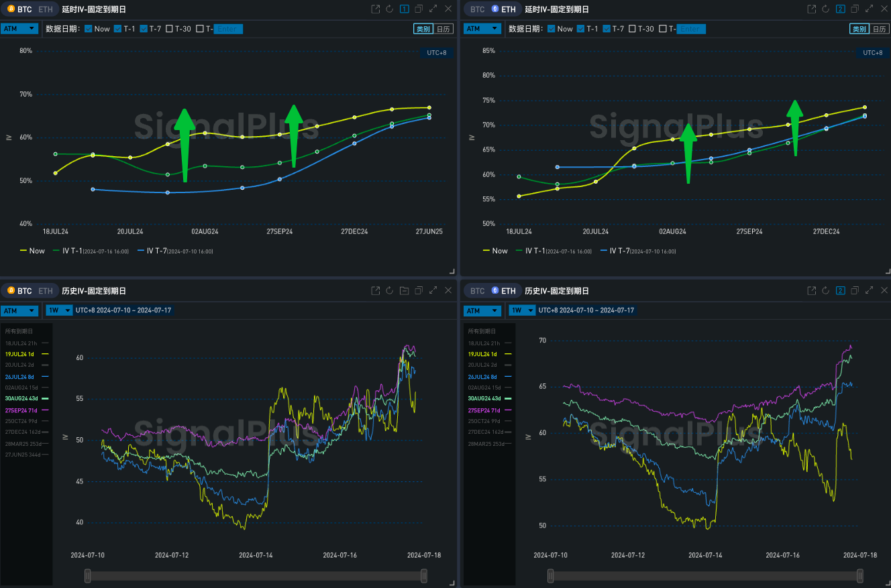
Task: Click duplicate panel icon in ETH term structure panel
Action: pos(855,9)
